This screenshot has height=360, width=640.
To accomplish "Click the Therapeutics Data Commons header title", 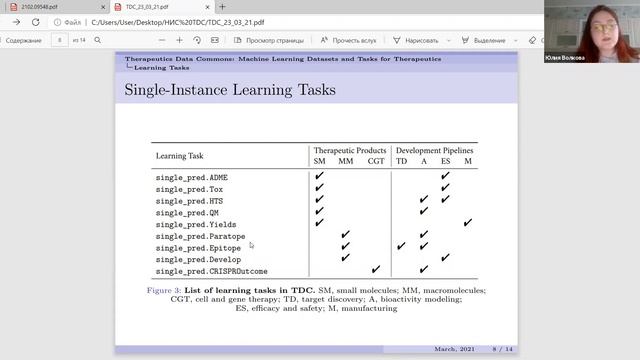I will (x=283, y=59).
